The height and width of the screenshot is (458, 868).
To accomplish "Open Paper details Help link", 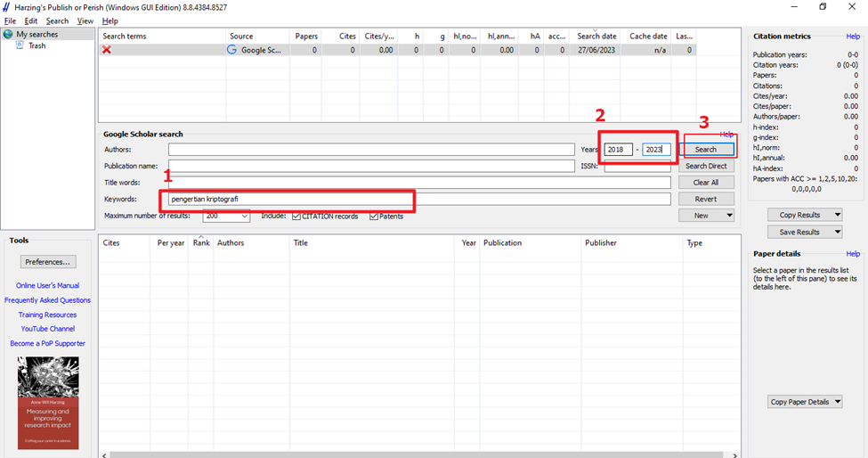I will point(853,254).
